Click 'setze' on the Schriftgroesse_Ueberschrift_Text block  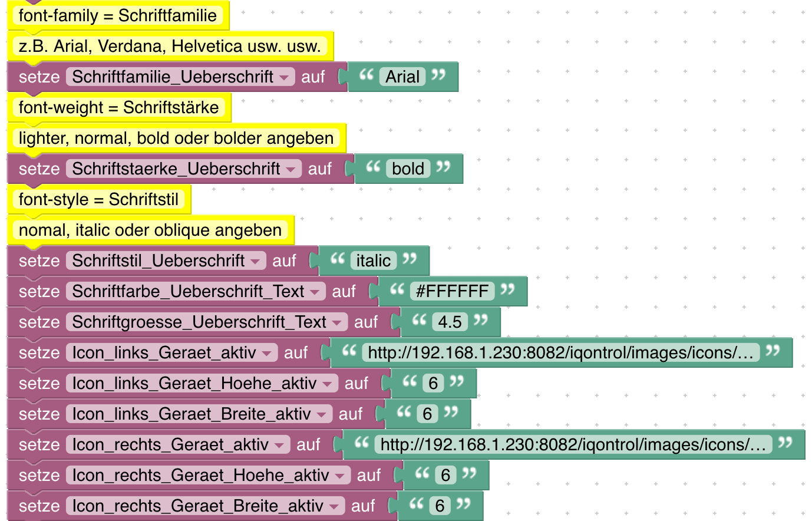tap(39, 322)
